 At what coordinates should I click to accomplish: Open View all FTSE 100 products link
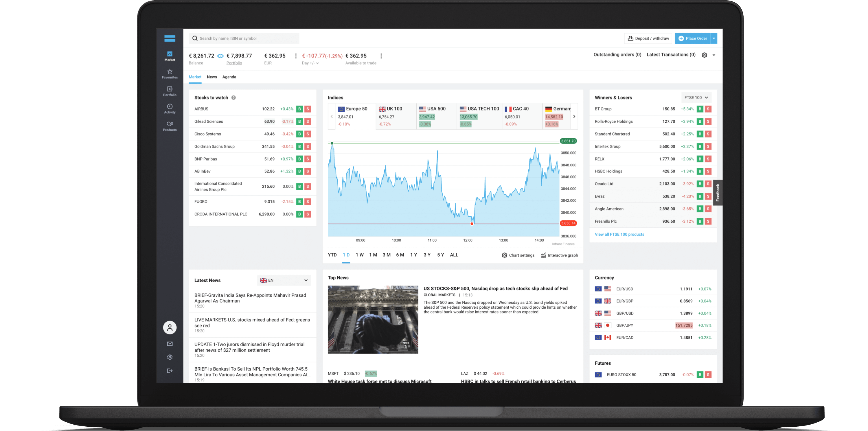coord(619,235)
